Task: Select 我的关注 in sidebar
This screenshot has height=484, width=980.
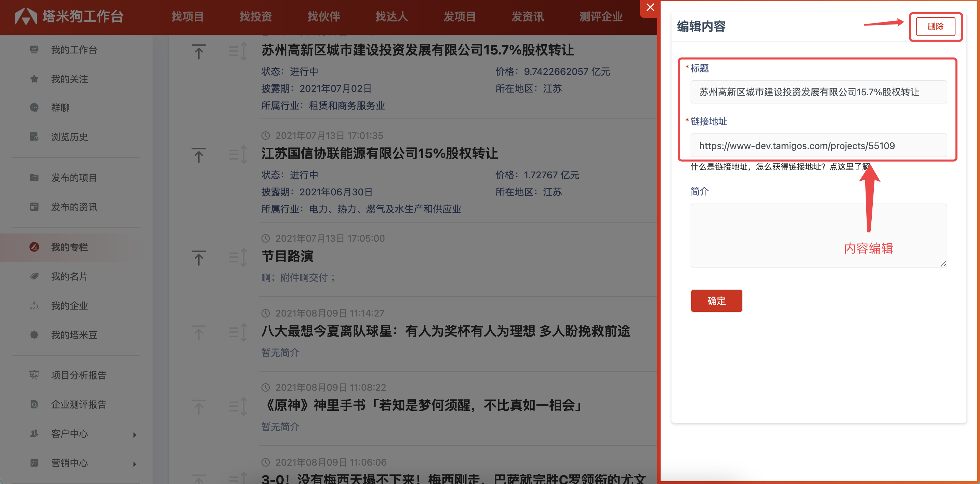Action: coord(69,79)
